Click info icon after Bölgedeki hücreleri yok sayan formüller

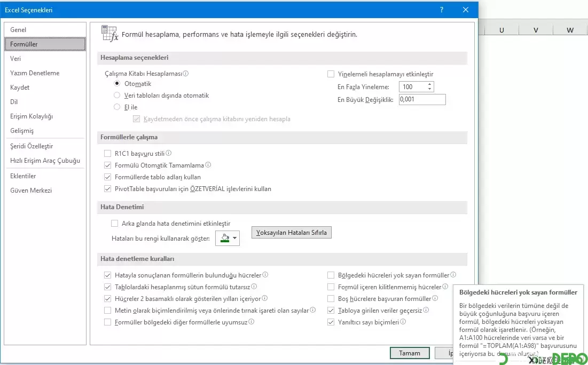(453, 275)
